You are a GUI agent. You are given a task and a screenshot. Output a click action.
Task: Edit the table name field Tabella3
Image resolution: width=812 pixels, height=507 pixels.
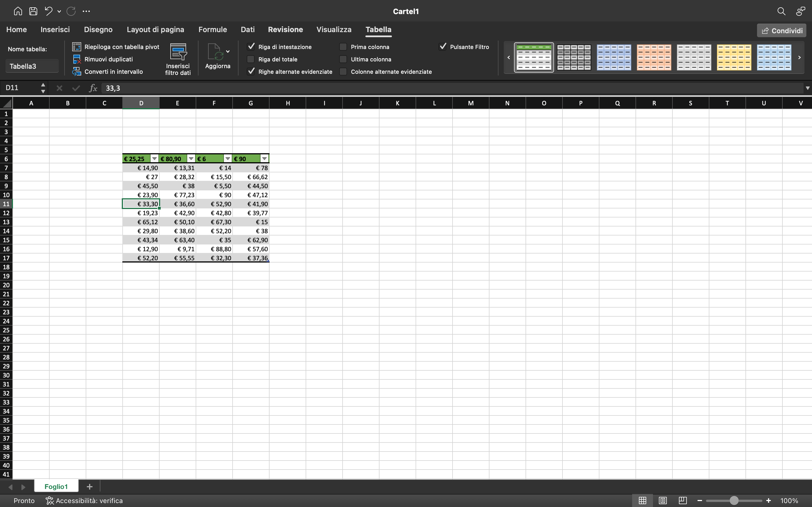32,66
